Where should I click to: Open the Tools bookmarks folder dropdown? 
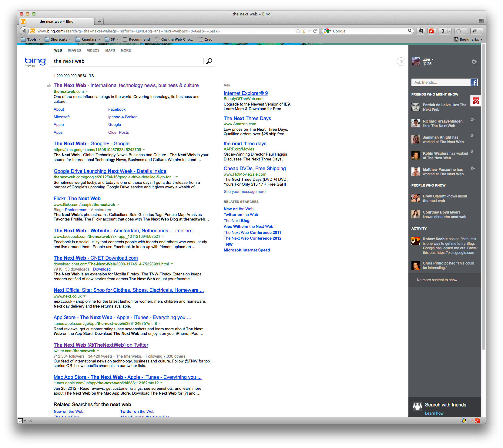point(31,39)
